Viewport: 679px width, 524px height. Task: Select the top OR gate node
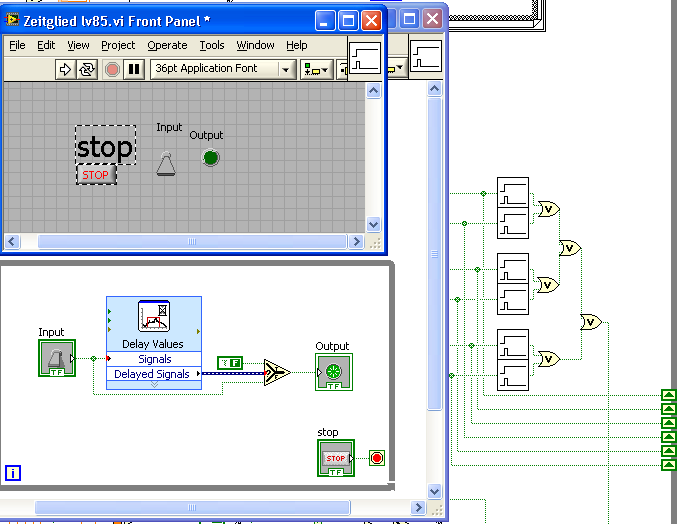[x=549, y=209]
